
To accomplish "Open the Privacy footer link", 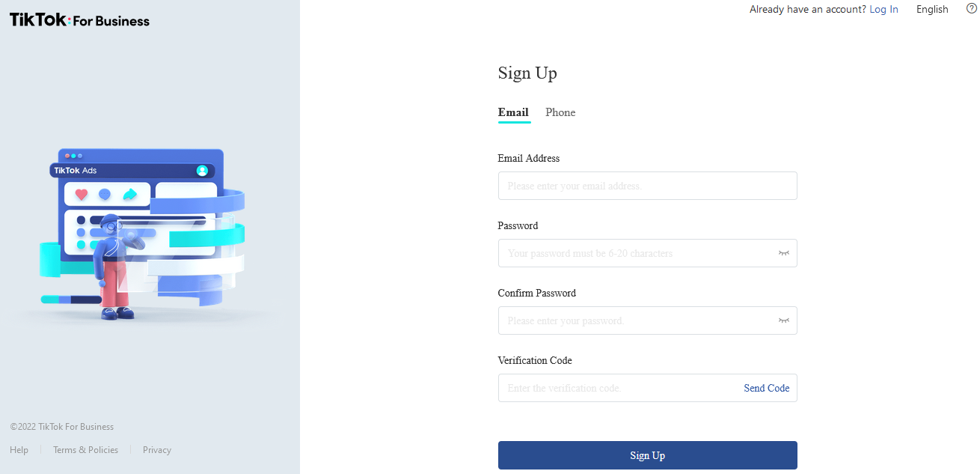I will 157,450.
